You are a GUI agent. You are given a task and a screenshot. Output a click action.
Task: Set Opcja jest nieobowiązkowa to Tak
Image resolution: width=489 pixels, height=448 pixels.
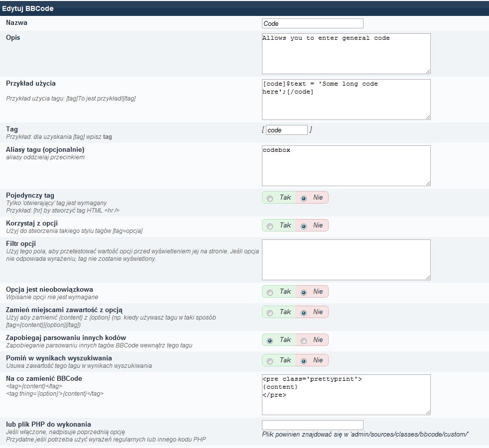tap(270, 292)
